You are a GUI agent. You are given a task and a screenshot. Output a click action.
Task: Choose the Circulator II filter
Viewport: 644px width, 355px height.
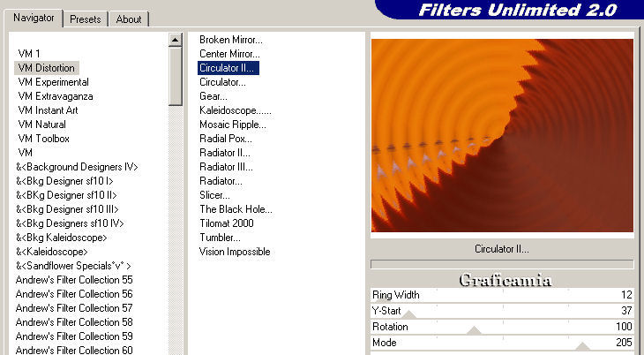pyautogui.click(x=228, y=68)
